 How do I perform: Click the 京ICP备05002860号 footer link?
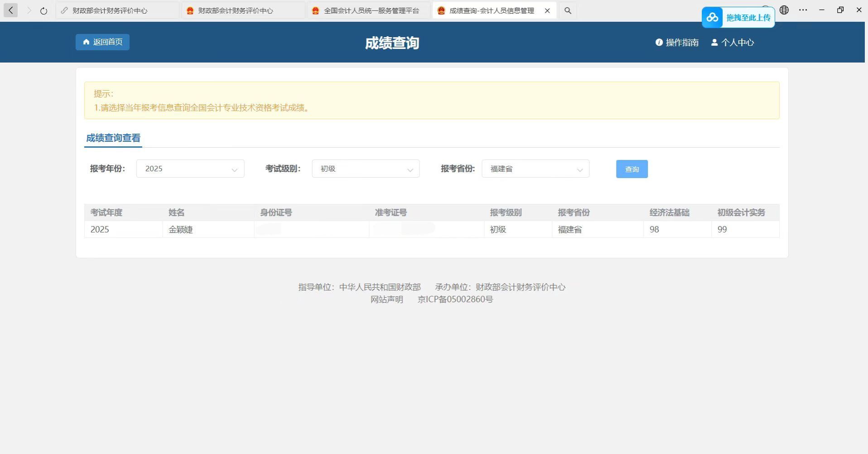(455, 299)
